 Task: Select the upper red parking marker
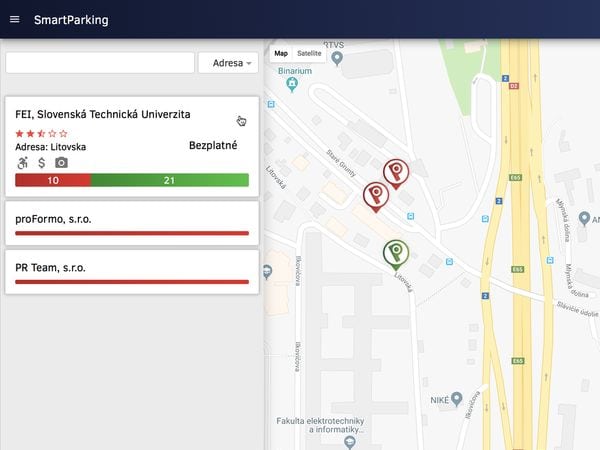396,172
